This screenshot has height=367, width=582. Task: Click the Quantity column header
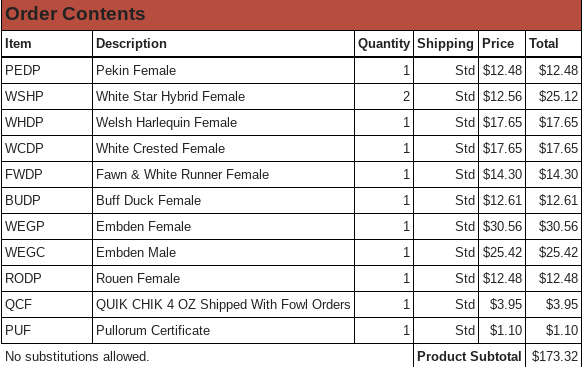coord(384,44)
